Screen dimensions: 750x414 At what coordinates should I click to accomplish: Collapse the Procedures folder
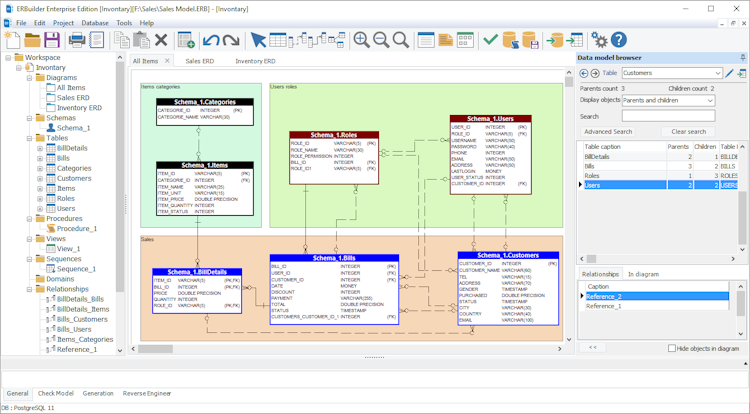pyautogui.click(x=30, y=218)
